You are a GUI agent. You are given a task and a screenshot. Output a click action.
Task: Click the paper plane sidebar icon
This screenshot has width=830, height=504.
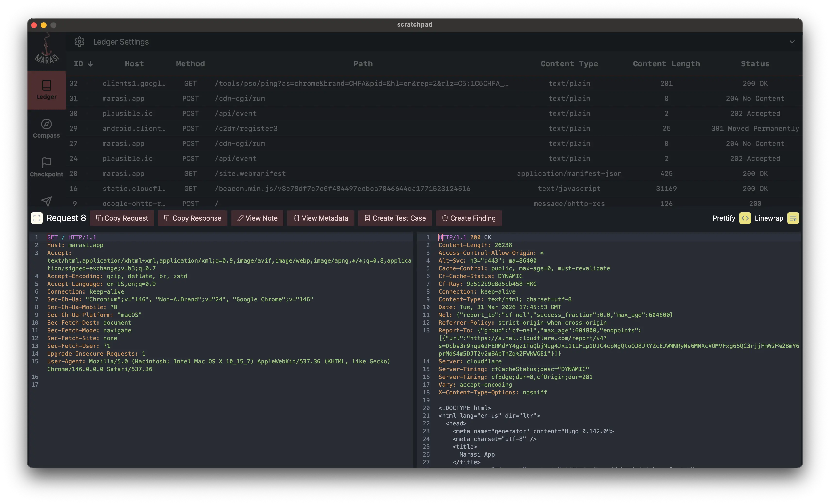(x=47, y=201)
